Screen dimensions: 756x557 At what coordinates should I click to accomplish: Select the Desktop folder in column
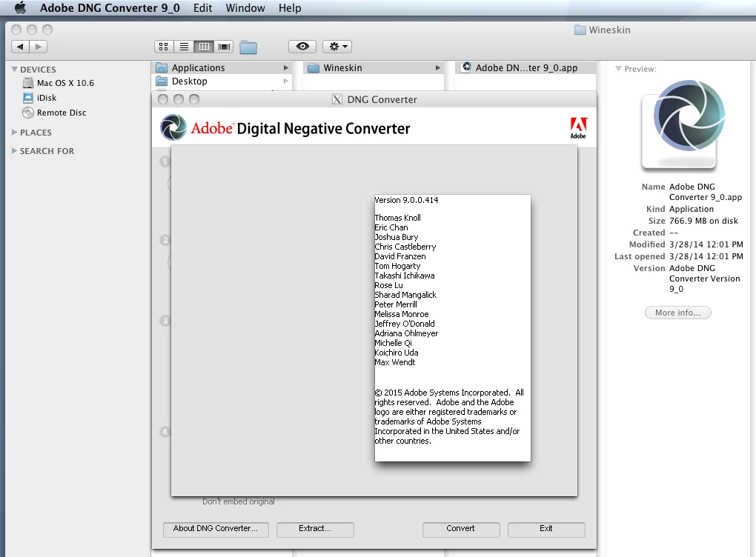(222, 81)
